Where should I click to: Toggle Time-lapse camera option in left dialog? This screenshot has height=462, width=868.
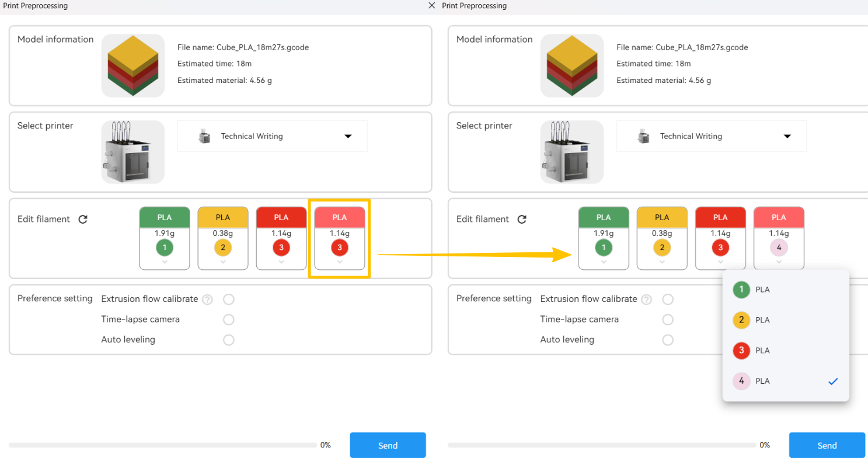tap(229, 319)
